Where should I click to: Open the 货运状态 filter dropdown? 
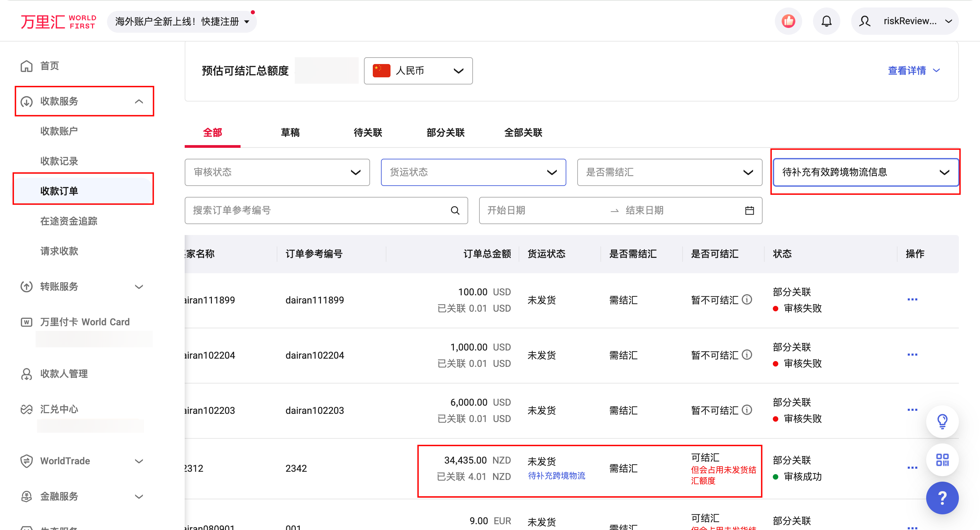coord(473,172)
